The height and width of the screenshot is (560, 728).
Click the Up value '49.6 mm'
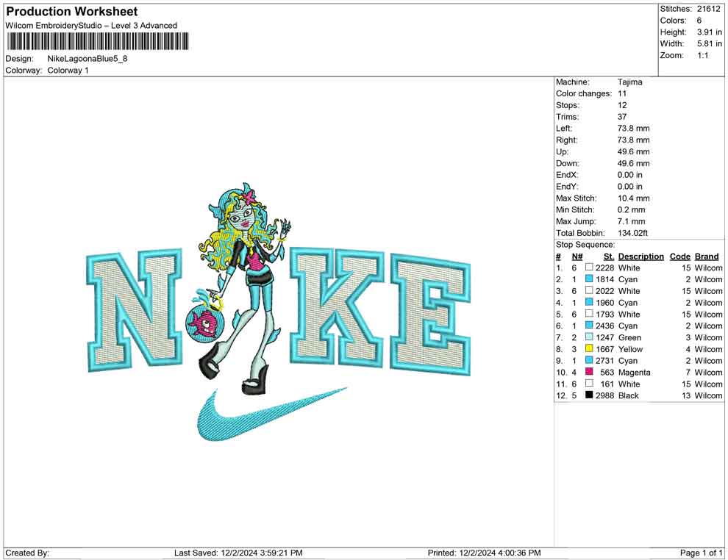pos(633,151)
